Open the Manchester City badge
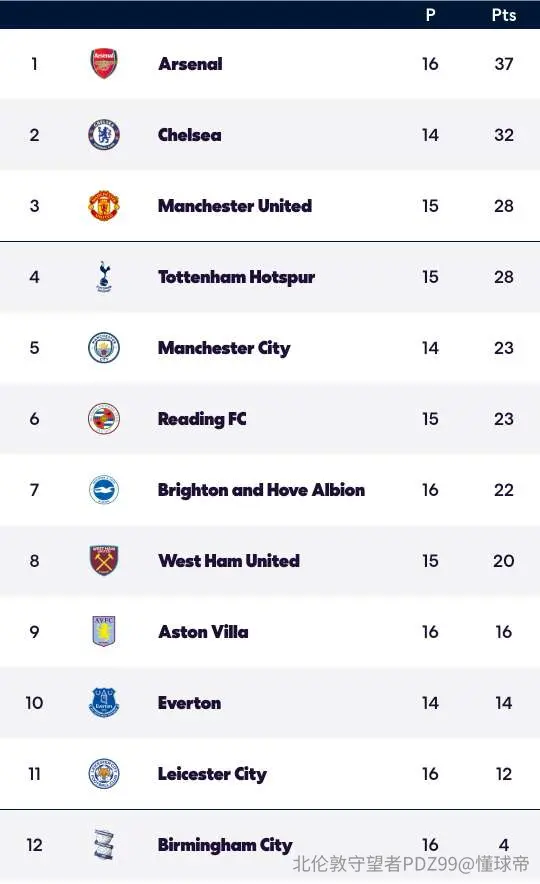 point(104,347)
